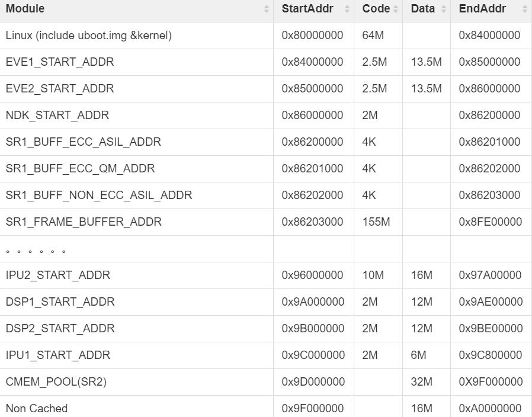Select the ellipsis placeholder row
This screenshot has width=532, height=417.
[266, 249]
